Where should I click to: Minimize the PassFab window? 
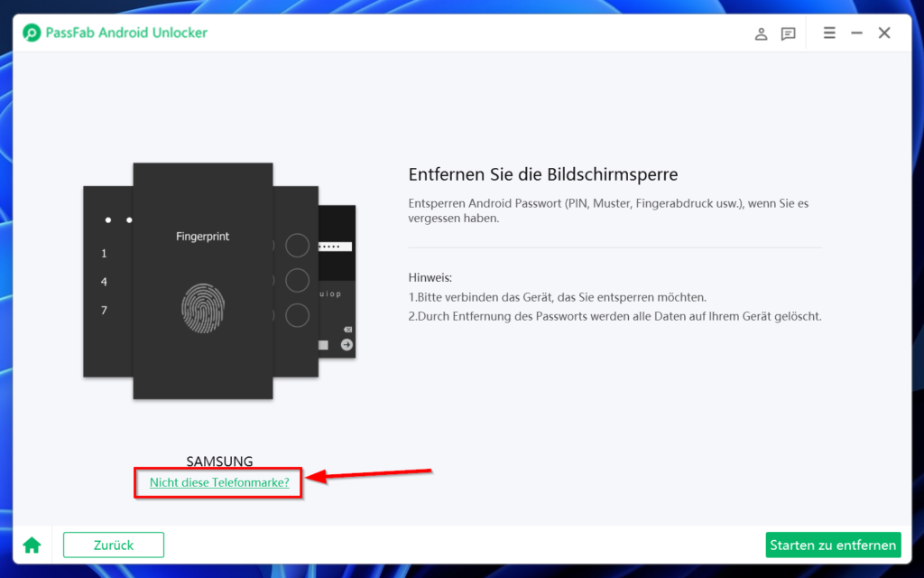(857, 33)
